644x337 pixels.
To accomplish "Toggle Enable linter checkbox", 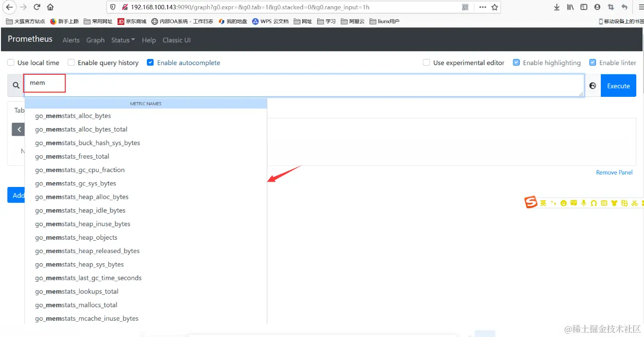I will (x=593, y=62).
